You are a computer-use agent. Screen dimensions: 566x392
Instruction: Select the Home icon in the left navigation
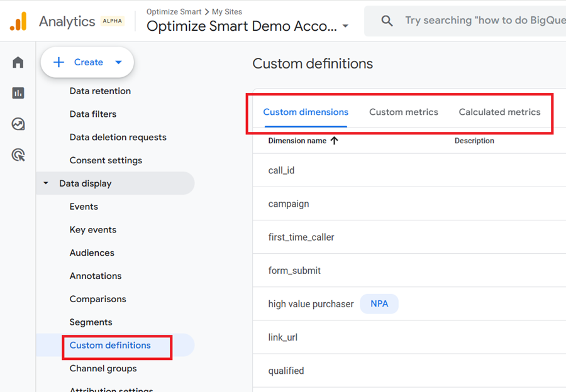pyautogui.click(x=18, y=62)
